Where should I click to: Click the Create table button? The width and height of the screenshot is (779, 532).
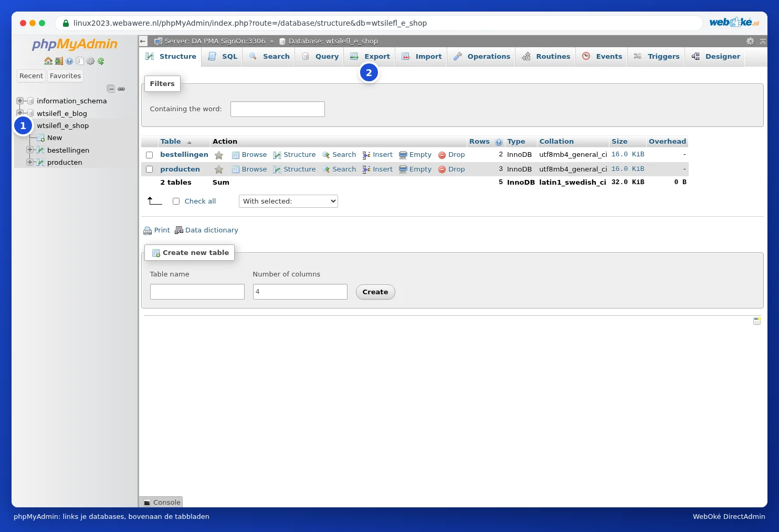tap(375, 292)
